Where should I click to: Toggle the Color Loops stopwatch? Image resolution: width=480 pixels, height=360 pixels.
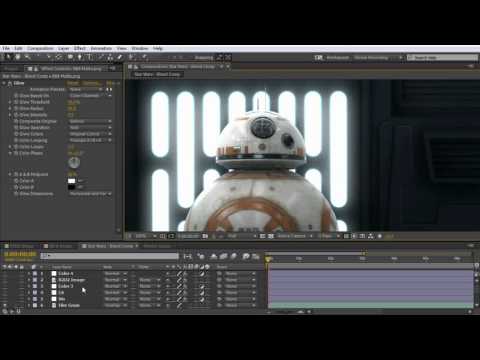(16, 147)
